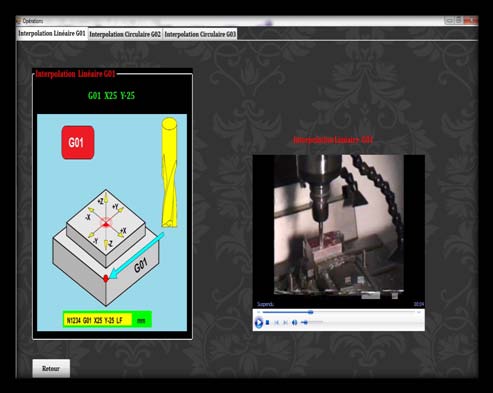Click the Suspend. status text in player
Screen dimensions: 493x393
(265, 304)
